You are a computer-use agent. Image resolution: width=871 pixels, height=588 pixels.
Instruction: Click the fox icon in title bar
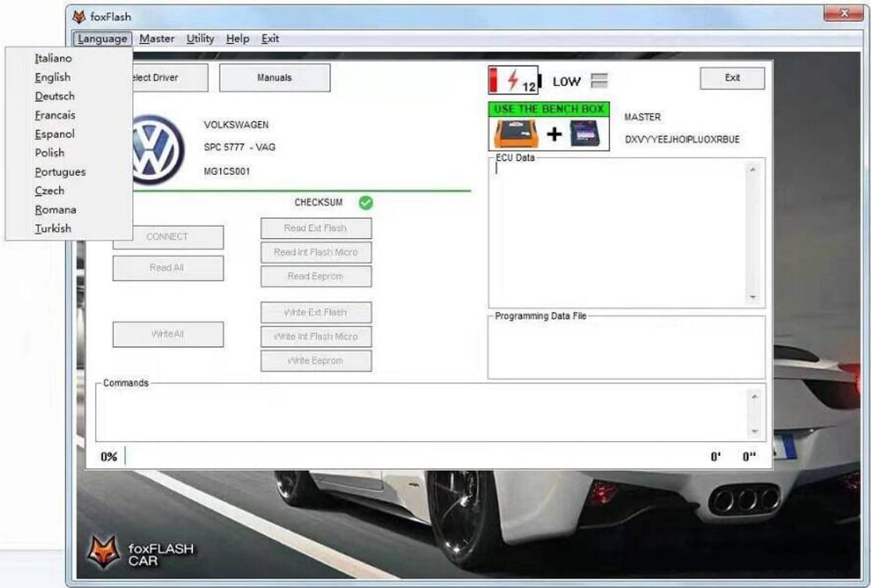click(x=79, y=16)
